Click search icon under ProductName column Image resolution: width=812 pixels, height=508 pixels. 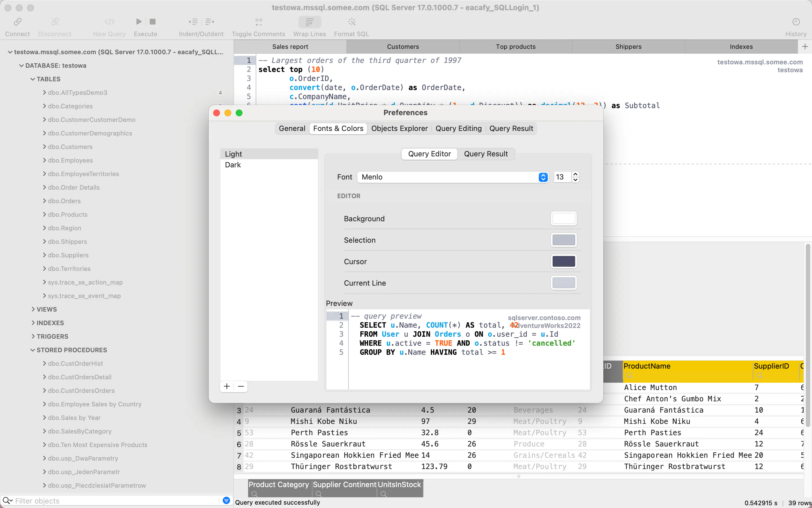coord(630,376)
